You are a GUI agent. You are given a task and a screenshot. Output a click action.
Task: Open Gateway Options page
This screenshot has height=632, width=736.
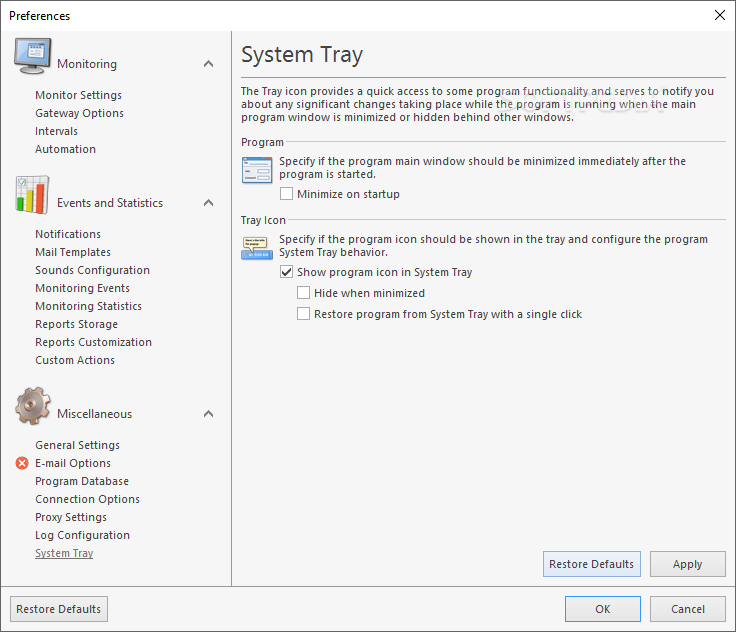(79, 113)
